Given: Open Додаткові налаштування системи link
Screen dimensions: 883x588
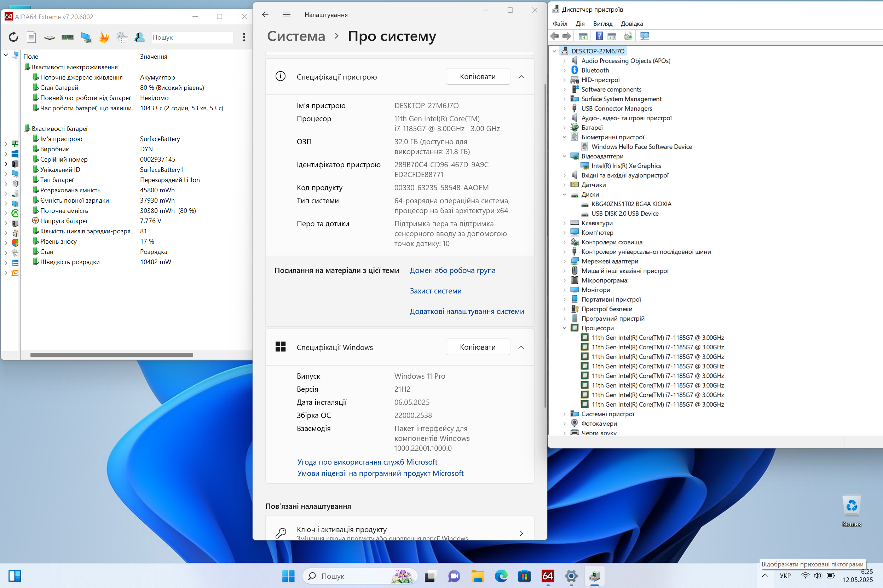Looking at the screenshot, I should tap(467, 311).
